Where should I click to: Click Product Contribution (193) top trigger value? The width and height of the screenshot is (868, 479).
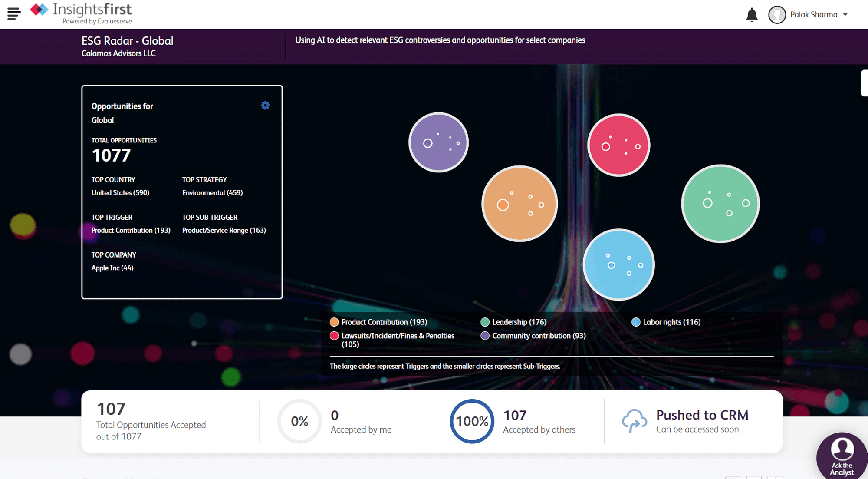click(x=131, y=230)
